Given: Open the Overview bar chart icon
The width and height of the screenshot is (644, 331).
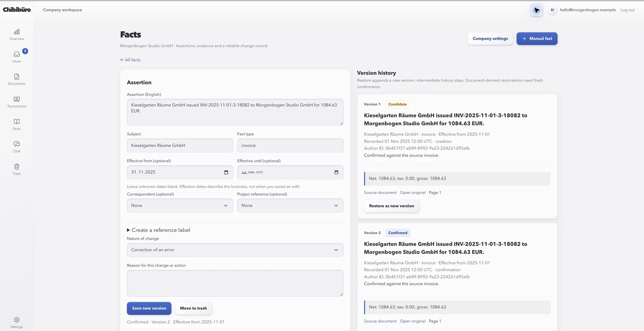Looking at the screenshot, I should [17, 32].
